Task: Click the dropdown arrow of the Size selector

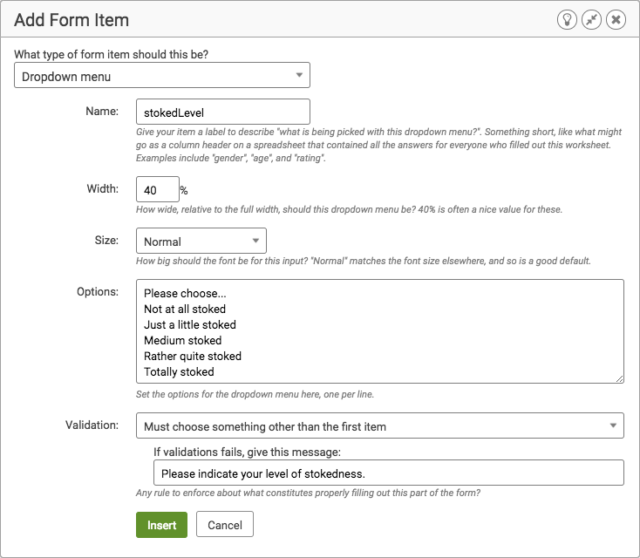Action: tap(256, 241)
